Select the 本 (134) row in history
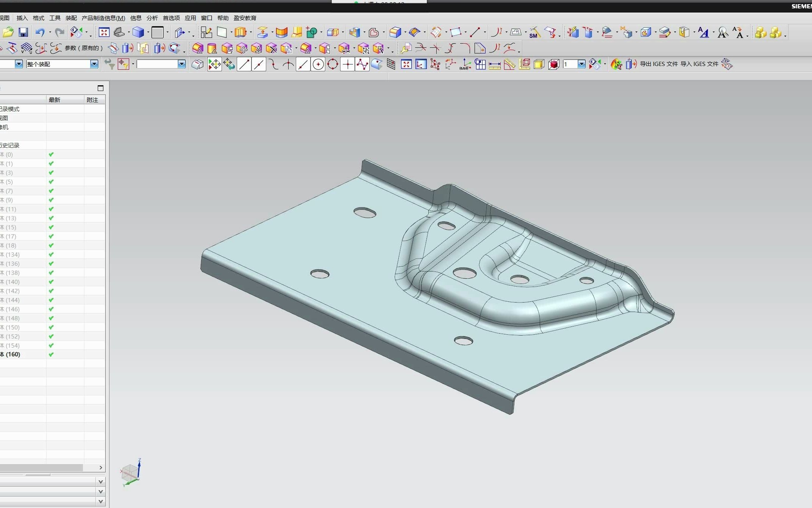Image resolution: width=812 pixels, height=508 pixels. [53, 254]
